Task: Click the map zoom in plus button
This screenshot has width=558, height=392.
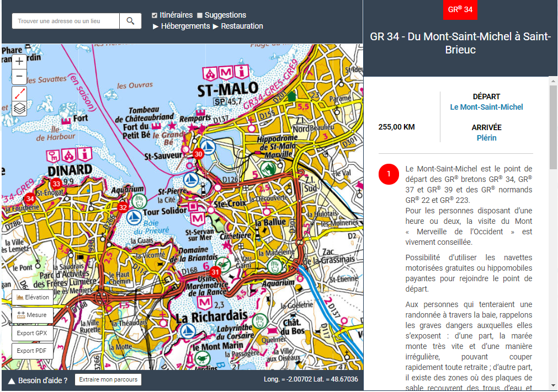Action: [x=19, y=62]
